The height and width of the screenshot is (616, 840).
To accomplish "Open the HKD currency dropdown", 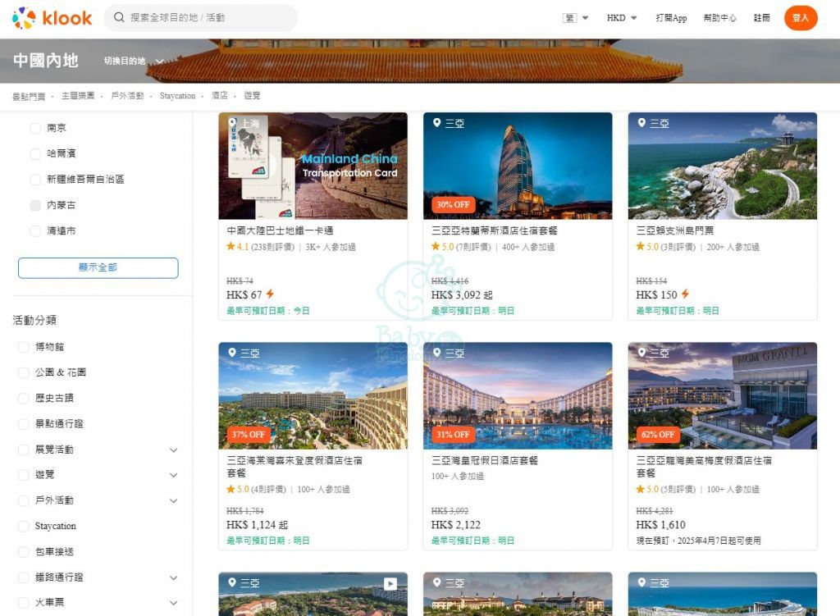I will 622,17.
